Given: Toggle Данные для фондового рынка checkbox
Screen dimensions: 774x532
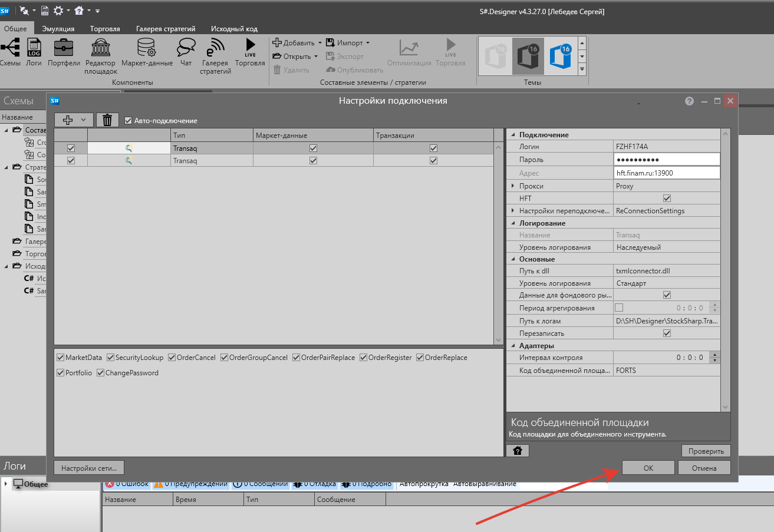Looking at the screenshot, I should [667, 295].
